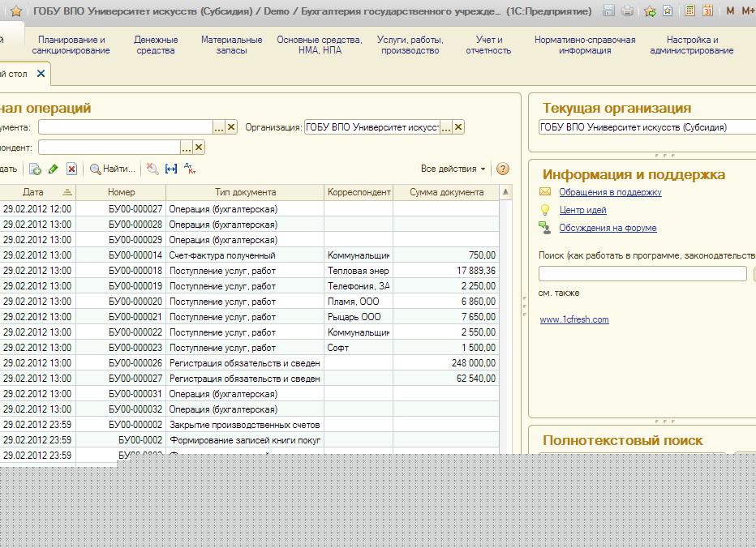Open Нормативно-справочная информация section
This screenshot has height=548, width=756.
585,45
